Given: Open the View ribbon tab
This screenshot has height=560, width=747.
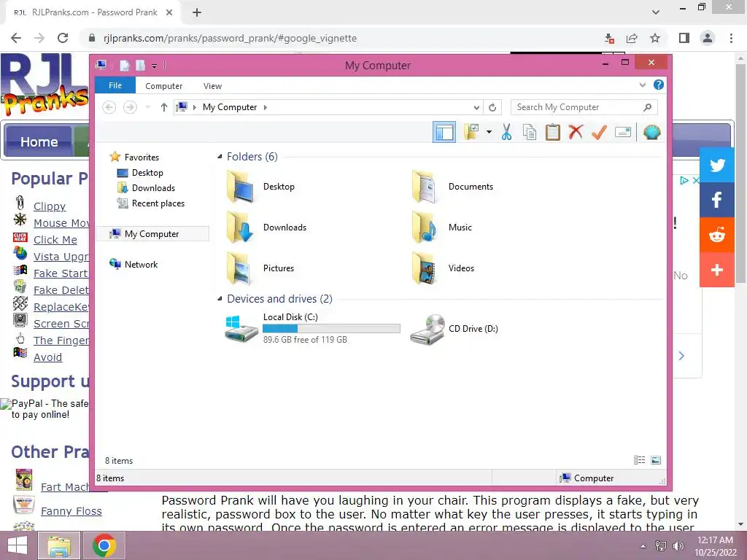Looking at the screenshot, I should tap(212, 86).
